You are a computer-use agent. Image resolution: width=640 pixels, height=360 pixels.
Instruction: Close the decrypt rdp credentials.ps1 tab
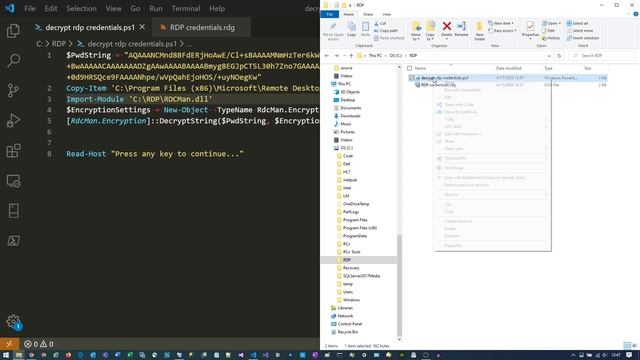tap(142, 27)
